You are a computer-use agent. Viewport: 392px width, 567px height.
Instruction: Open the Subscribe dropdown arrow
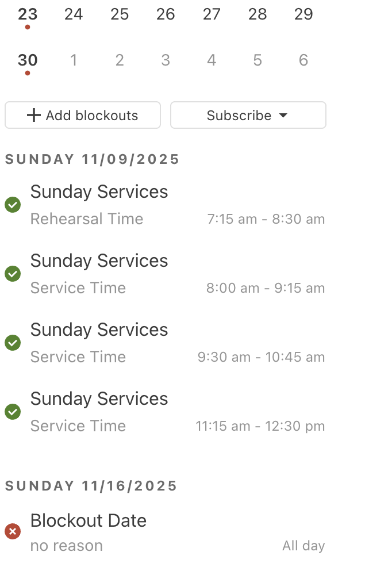[283, 116]
